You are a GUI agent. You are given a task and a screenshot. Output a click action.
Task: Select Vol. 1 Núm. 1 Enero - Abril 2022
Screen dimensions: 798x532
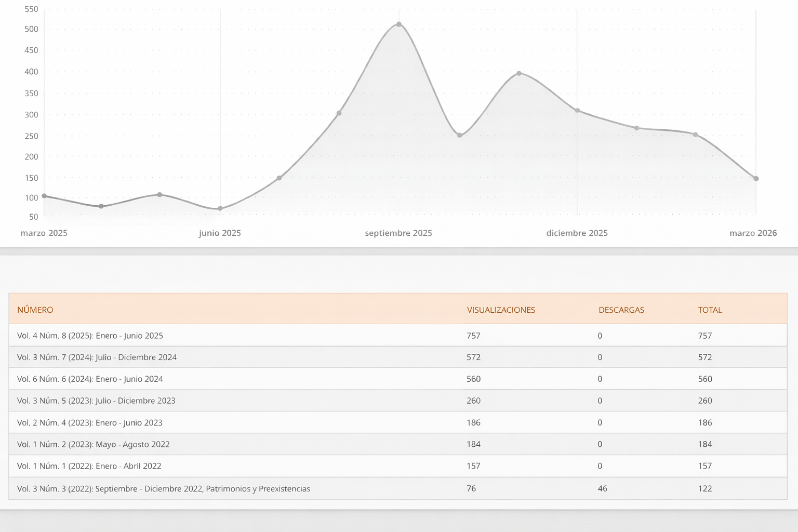(x=89, y=466)
